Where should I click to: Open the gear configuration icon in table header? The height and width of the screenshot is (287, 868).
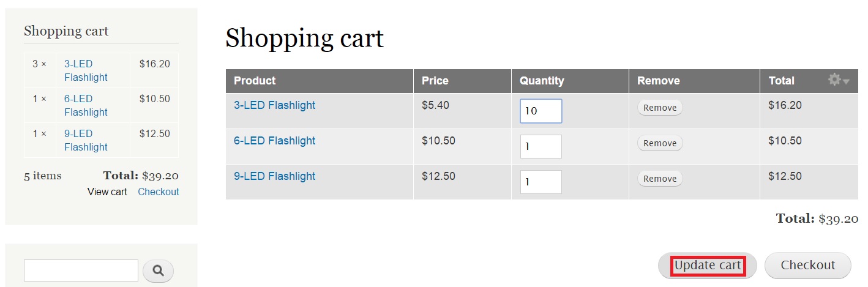point(834,80)
